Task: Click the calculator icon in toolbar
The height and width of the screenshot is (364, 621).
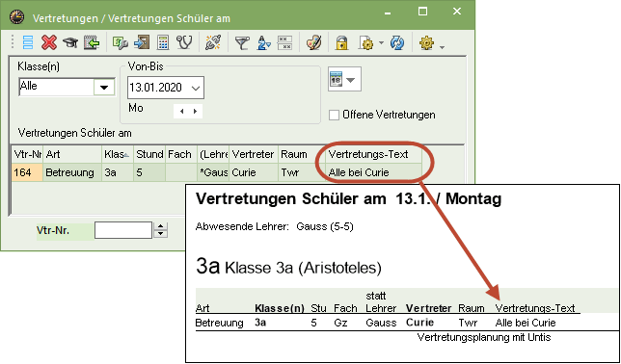Action: click(163, 42)
